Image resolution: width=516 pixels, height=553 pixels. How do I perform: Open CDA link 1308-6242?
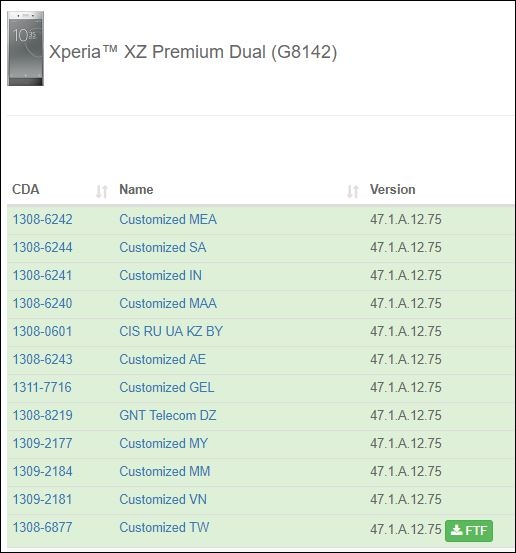43,219
